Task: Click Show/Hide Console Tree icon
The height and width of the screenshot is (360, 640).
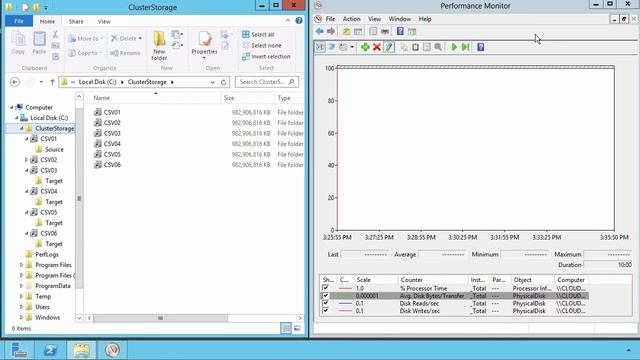Action: tap(358, 31)
